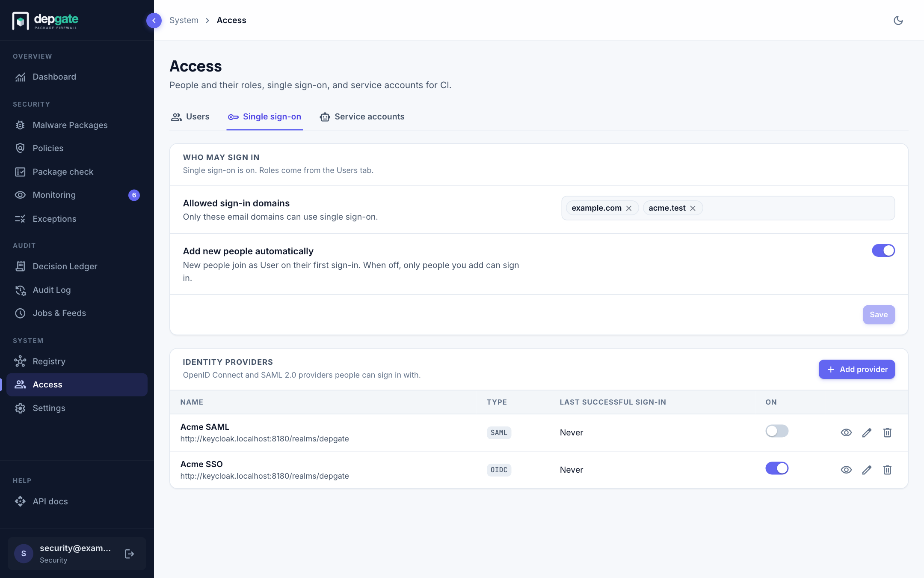Open the depgate logo home
This screenshot has height=578, width=924.
pos(45,21)
